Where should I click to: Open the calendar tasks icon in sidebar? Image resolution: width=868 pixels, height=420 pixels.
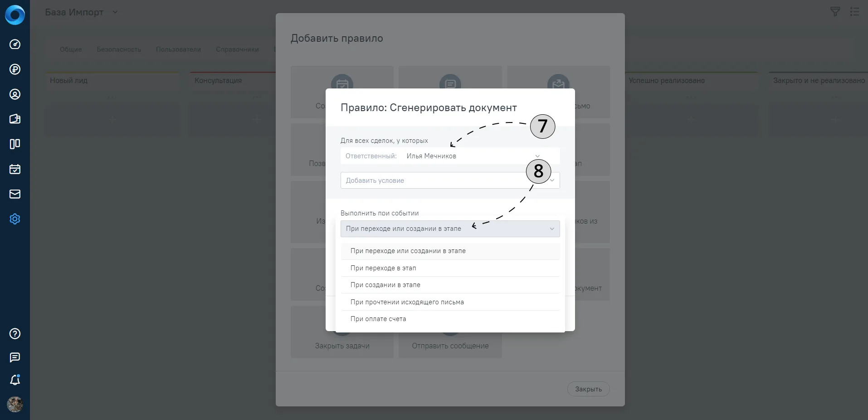click(x=15, y=169)
